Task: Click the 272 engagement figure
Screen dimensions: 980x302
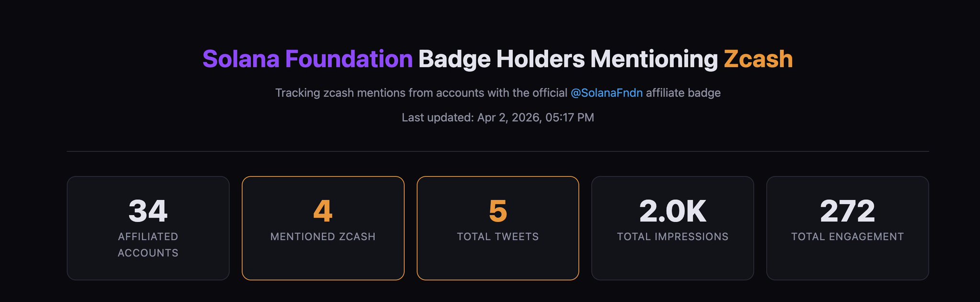Action: click(x=847, y=211)
